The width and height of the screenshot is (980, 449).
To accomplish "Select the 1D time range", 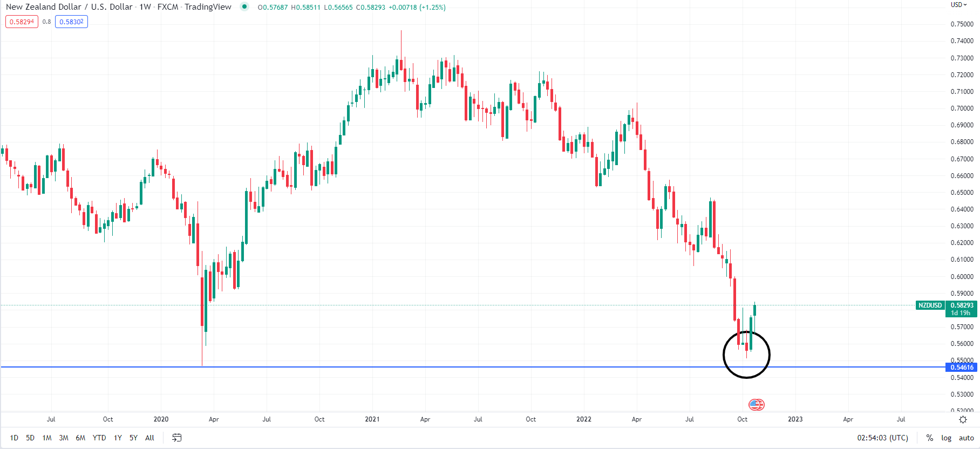I will (14, 438).
